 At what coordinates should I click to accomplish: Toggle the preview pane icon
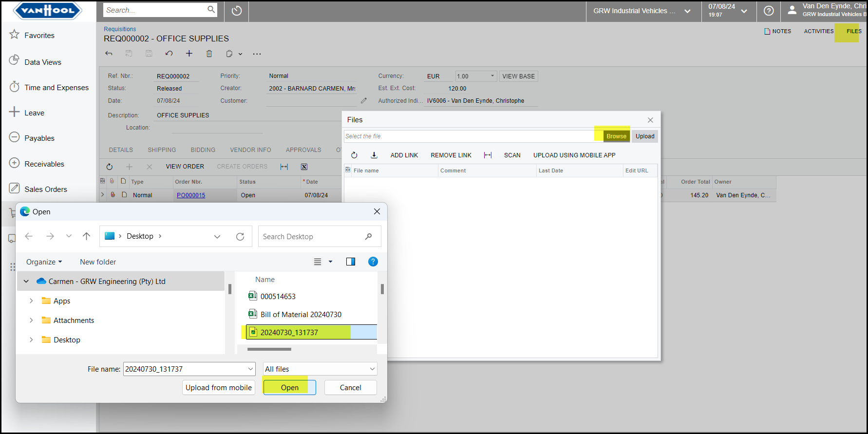coord(350,262)
